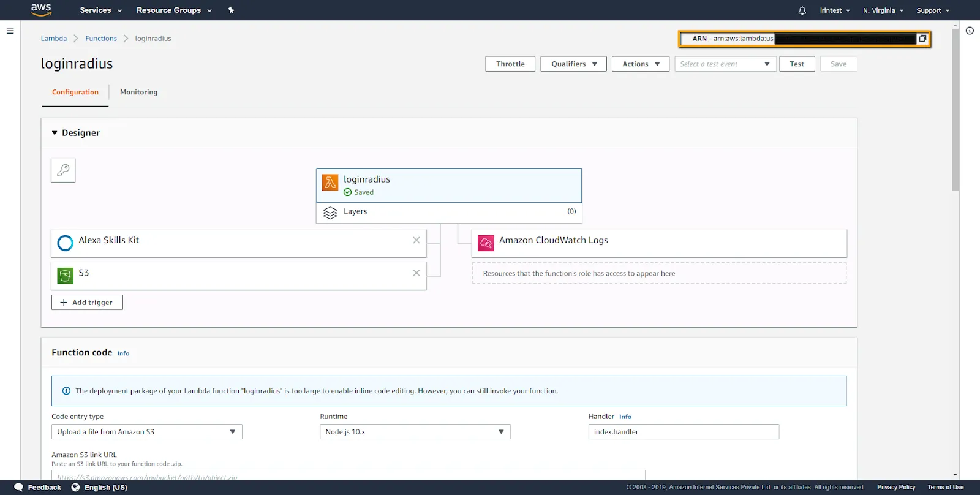Viewport: 980px width, 495px height.
Task: Open the Qualifiers dropdown
Action: [573, 64]
